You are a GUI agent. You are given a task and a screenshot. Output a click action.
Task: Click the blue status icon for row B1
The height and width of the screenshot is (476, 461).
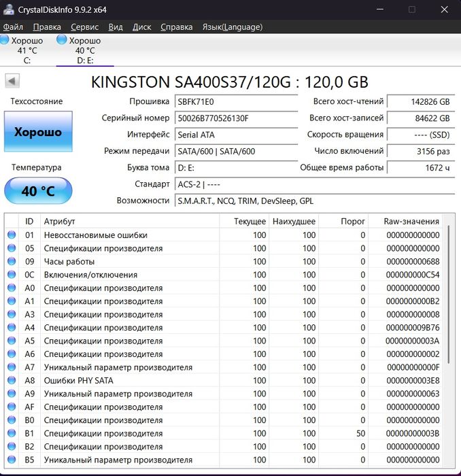tap(12, 433)
